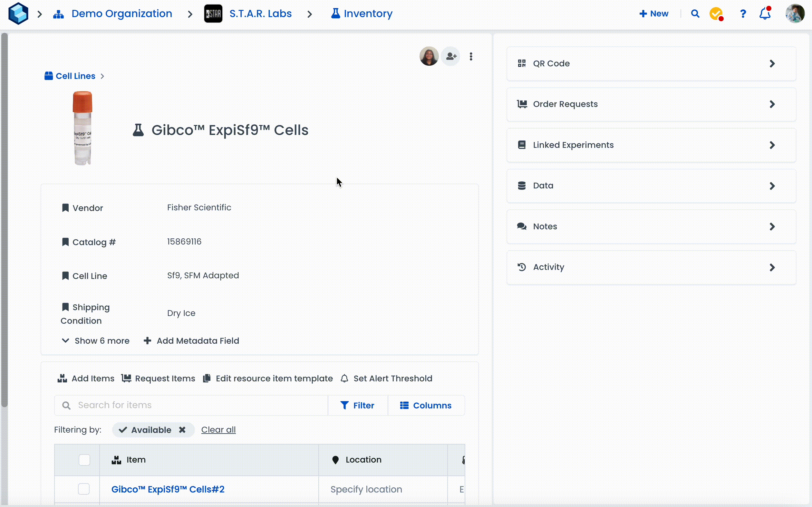Tick the select-all checkbox in Item header

[x=84, y=460]
